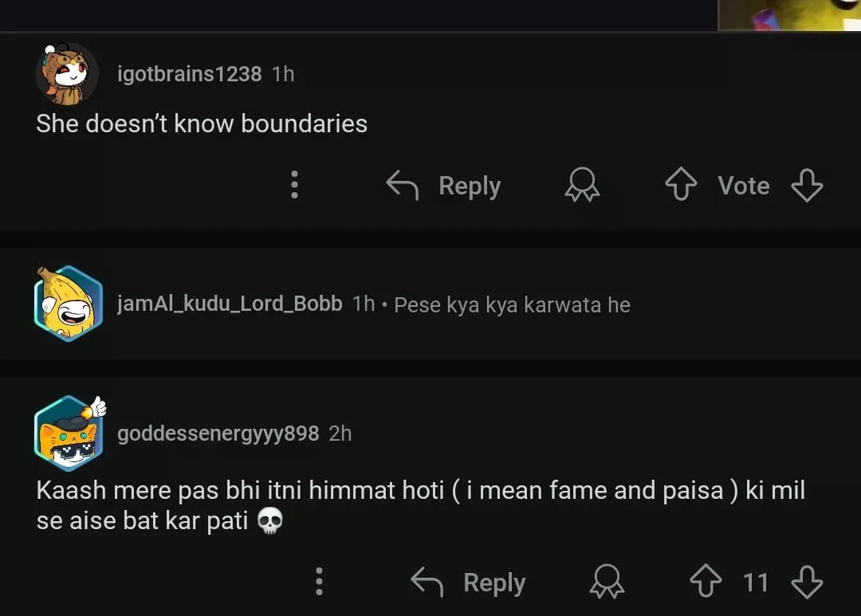Reply to igotbrains1238's comment
861x616 pixels.
click(444, 186)
